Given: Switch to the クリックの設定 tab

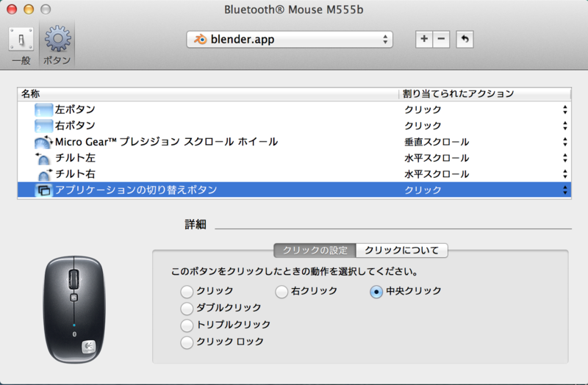Looking at the screenshot, I should pyautogui.click(x=315, y=251).
